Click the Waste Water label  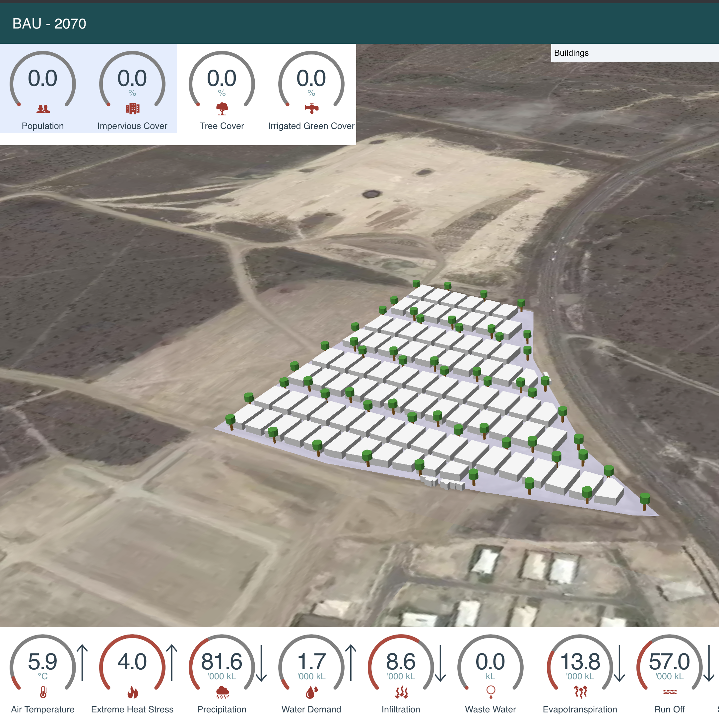pyautogui.click(x=490, y=709)
